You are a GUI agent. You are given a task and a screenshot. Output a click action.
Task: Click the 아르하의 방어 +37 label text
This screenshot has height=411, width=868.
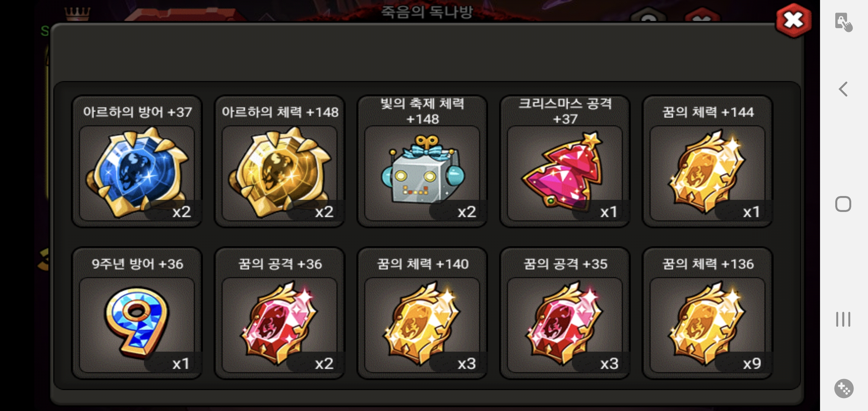137,112
